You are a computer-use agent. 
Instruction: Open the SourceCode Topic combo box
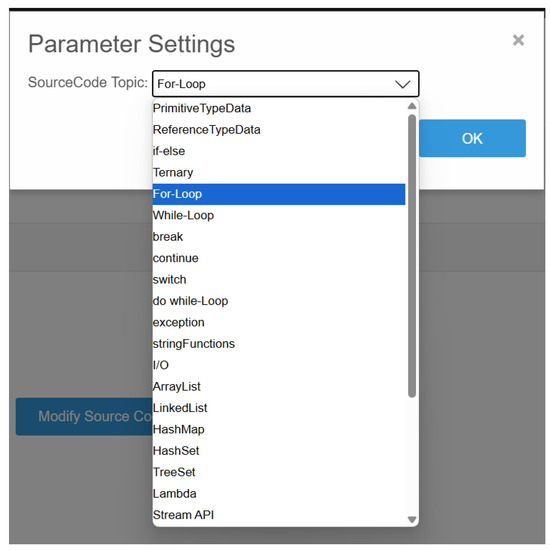tap(286, 84)
